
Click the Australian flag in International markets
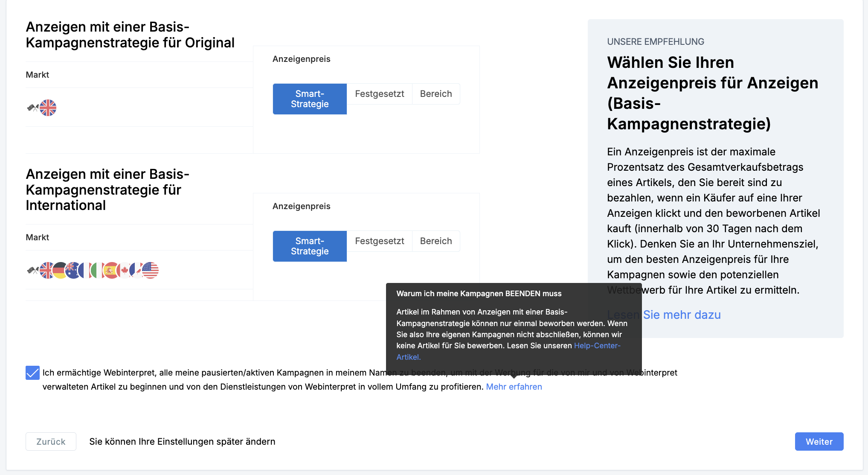72,270
